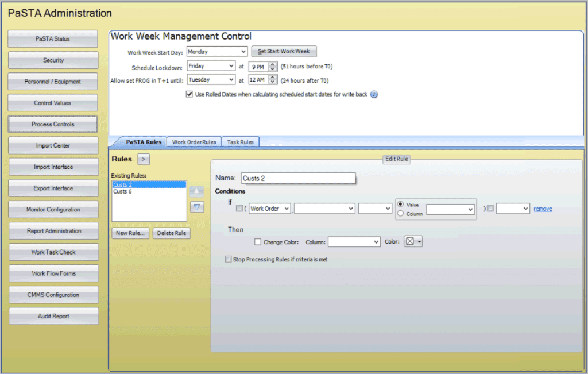Click the Set Start Work Week button
The image size is (588, 374).
[284, 52]
